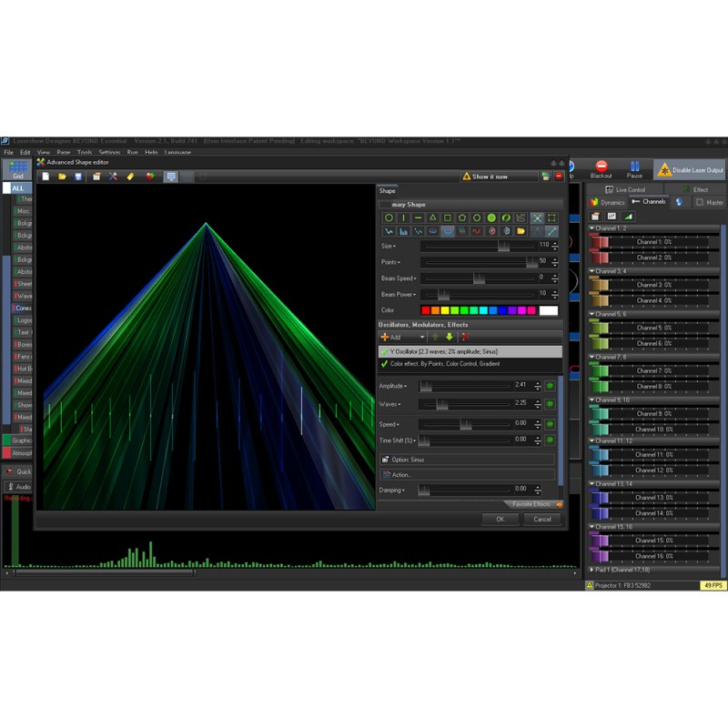The image size is (728, 728).
Task: Switch to the Channels tab
Action: (x=649, y=201)
